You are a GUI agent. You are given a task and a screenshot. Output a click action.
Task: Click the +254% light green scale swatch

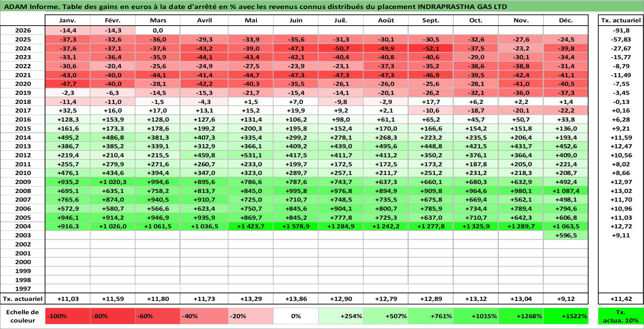[341, 316]
